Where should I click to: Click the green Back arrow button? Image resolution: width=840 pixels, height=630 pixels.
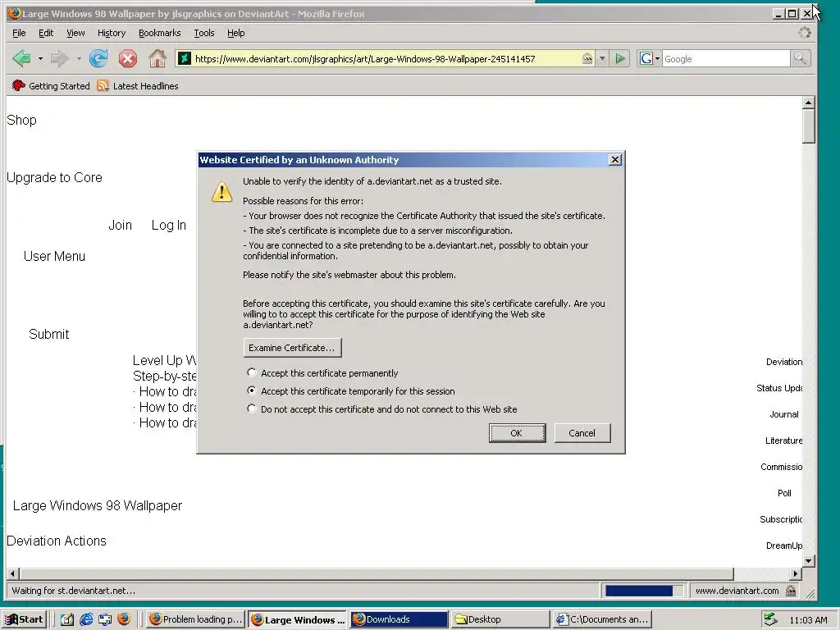(x=21, y=58)
